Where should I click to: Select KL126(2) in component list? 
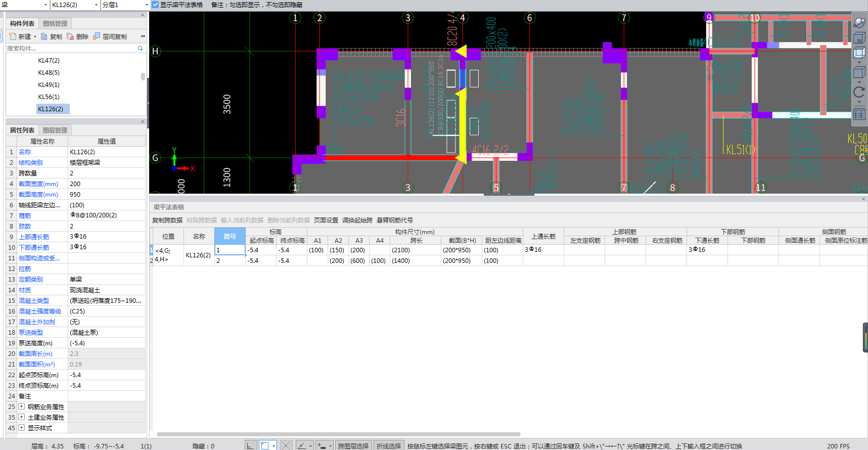[x=53, y=109]
